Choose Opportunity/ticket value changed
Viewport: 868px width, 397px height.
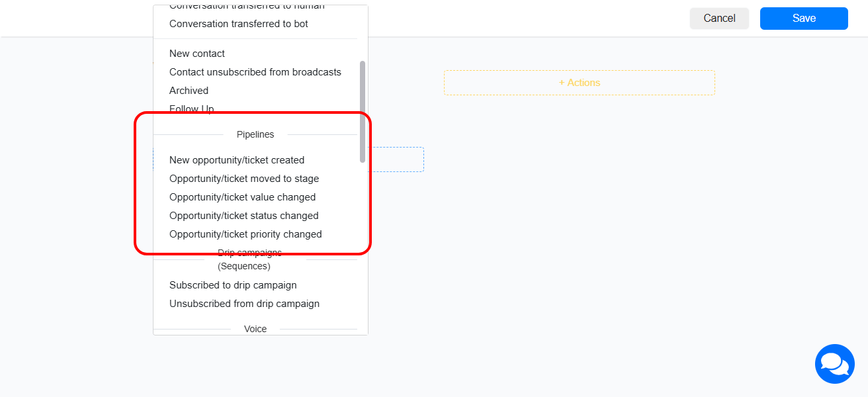pos(243,197)
